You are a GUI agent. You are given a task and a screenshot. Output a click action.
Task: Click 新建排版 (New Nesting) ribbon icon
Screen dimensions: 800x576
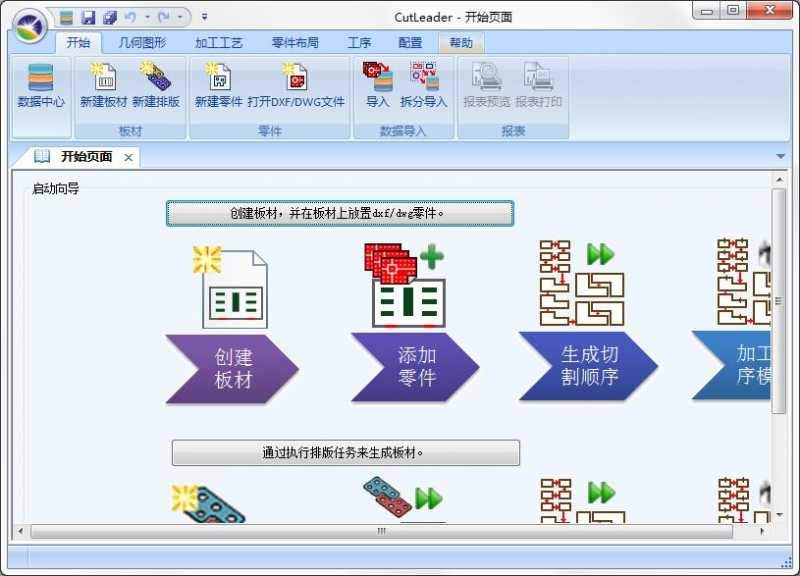coord(156,85)
